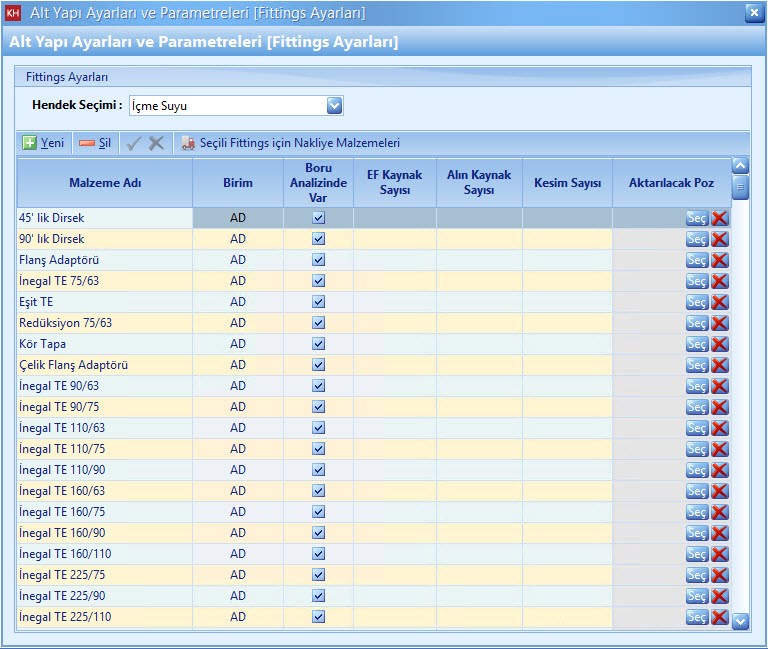Click the Malzeme Adı column header
Viewport: 768px width, 649px height.
pos(105,183)
